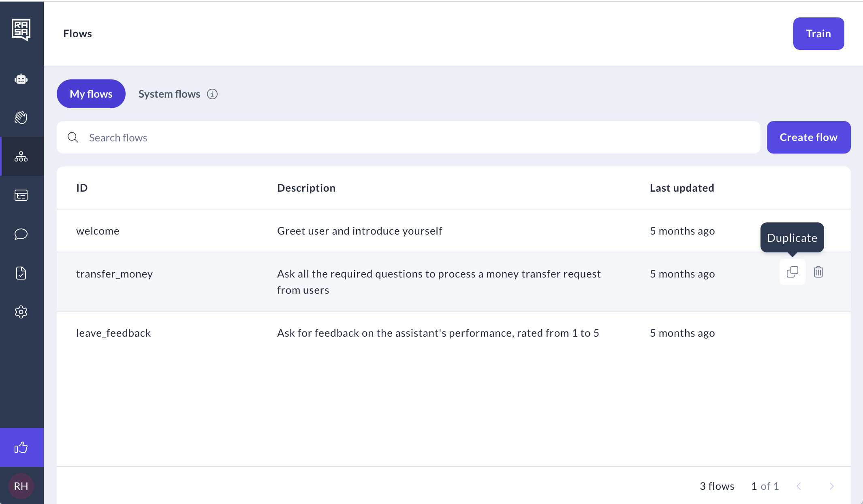Go to next page chevron

[x=831, y=486]
